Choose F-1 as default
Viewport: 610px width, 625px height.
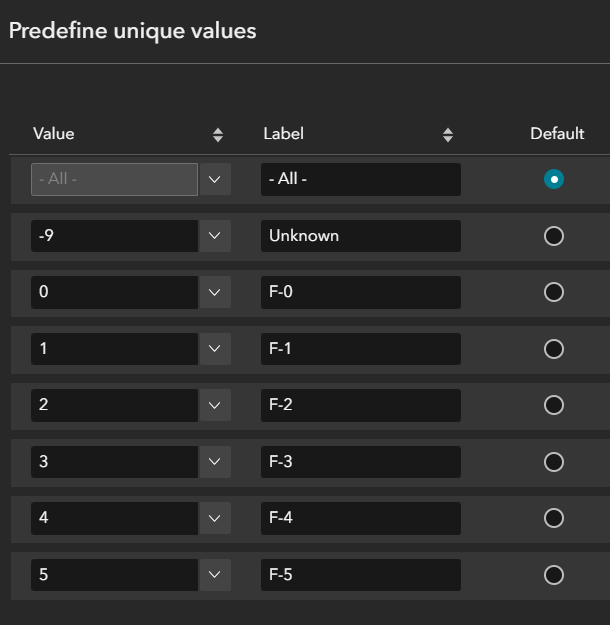[x=553, y=349]
